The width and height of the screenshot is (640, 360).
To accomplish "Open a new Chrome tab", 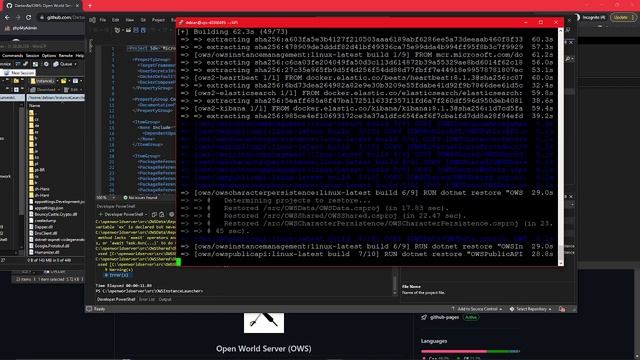I will [x=90, y=6].
